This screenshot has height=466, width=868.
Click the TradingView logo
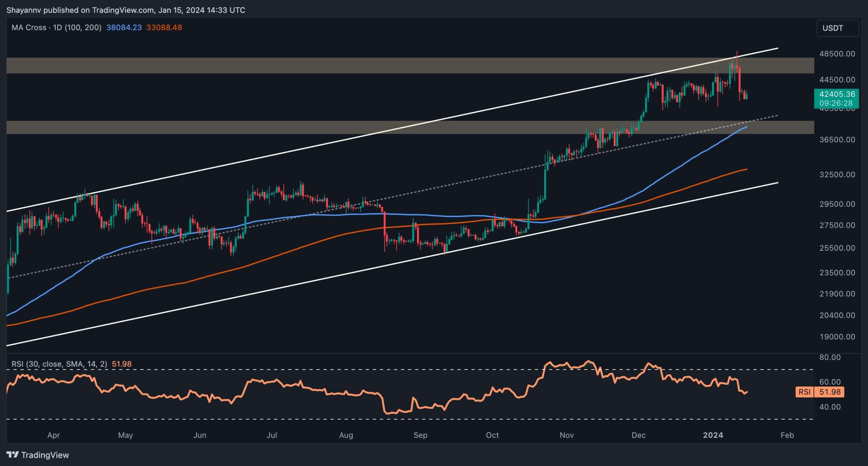tap(38, 455)
